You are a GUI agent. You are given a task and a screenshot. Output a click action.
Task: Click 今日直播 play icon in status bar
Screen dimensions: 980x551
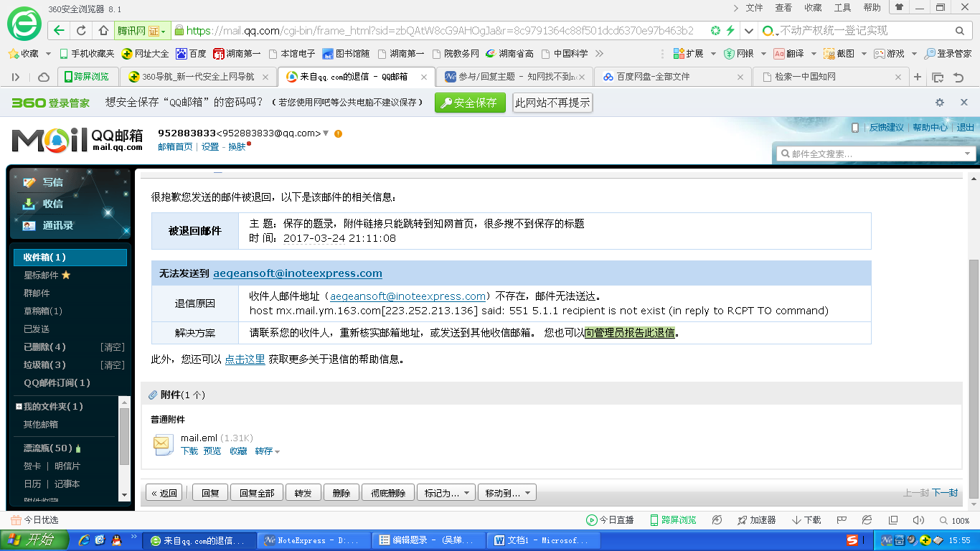pos(592,520)
